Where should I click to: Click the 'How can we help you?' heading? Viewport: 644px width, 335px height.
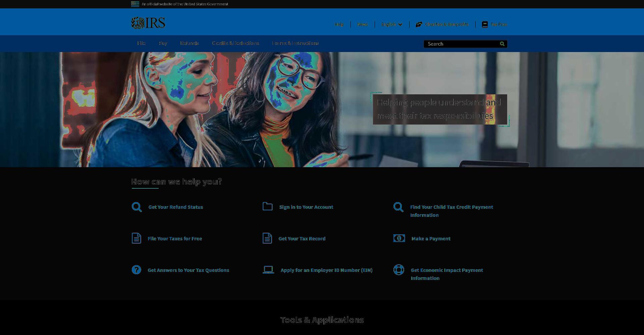176,182
